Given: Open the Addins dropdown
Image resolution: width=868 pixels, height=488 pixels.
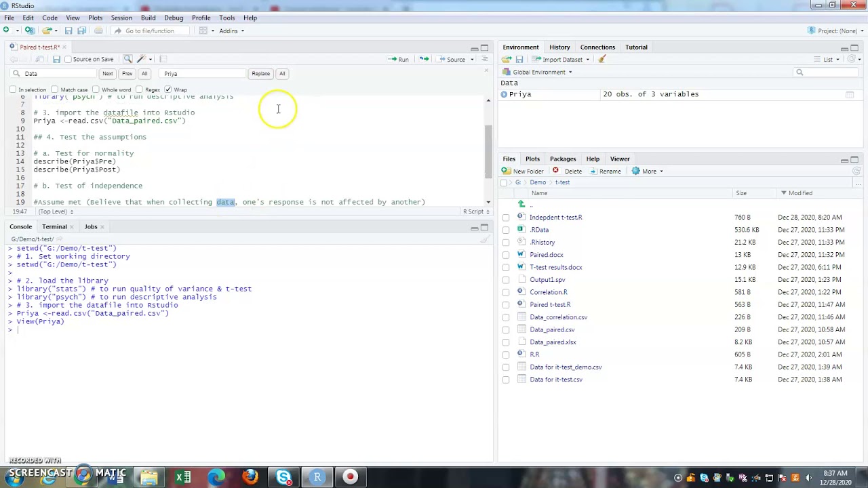Looking at the screenshot, I should pos(231,30).
